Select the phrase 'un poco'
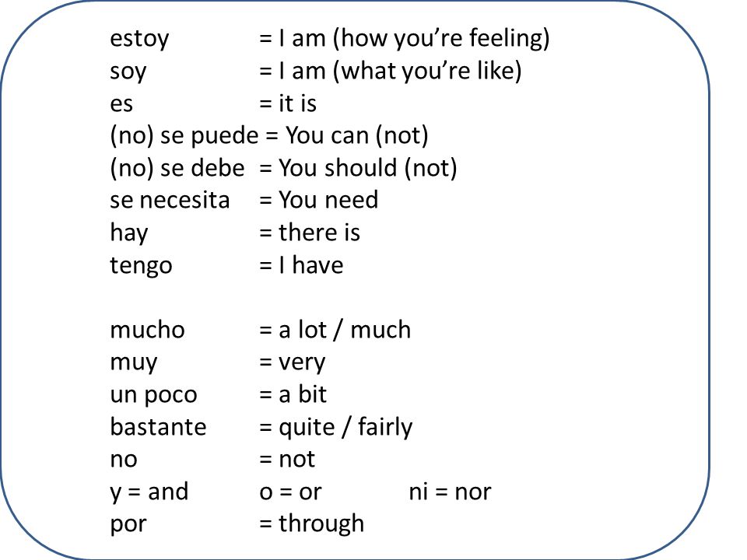This screenshot has width=747, height=560. tap(153, 395)
